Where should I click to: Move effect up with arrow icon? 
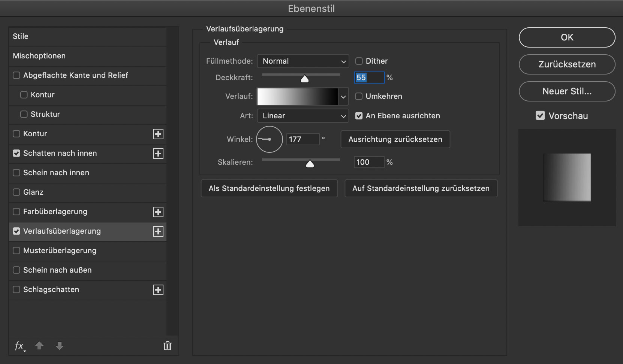pos(39,346)
